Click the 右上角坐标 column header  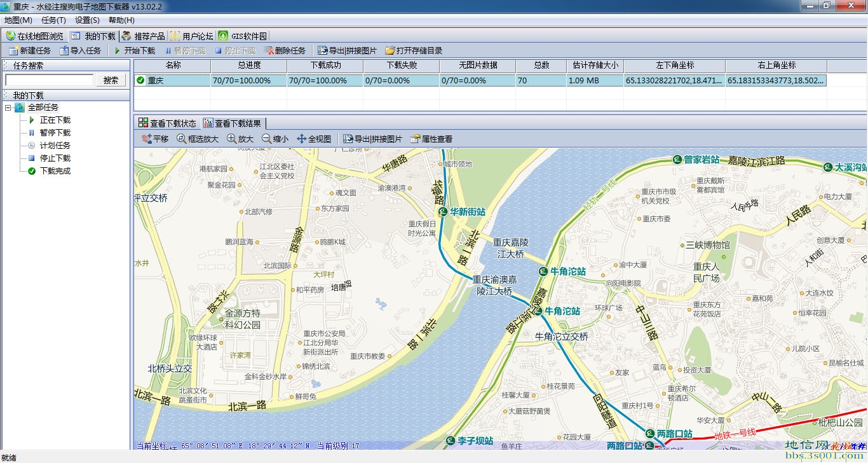pos(776,65)
